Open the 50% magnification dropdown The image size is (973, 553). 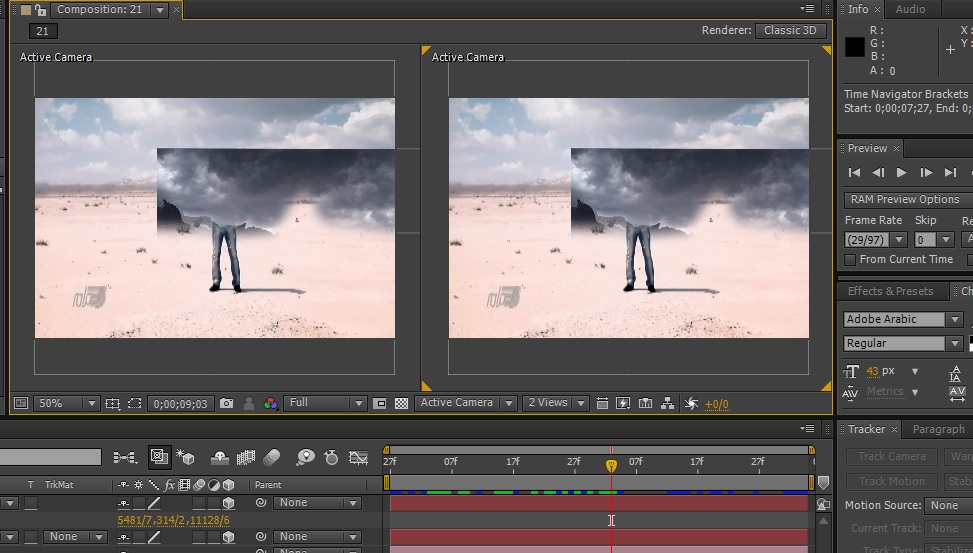[66, 403]
